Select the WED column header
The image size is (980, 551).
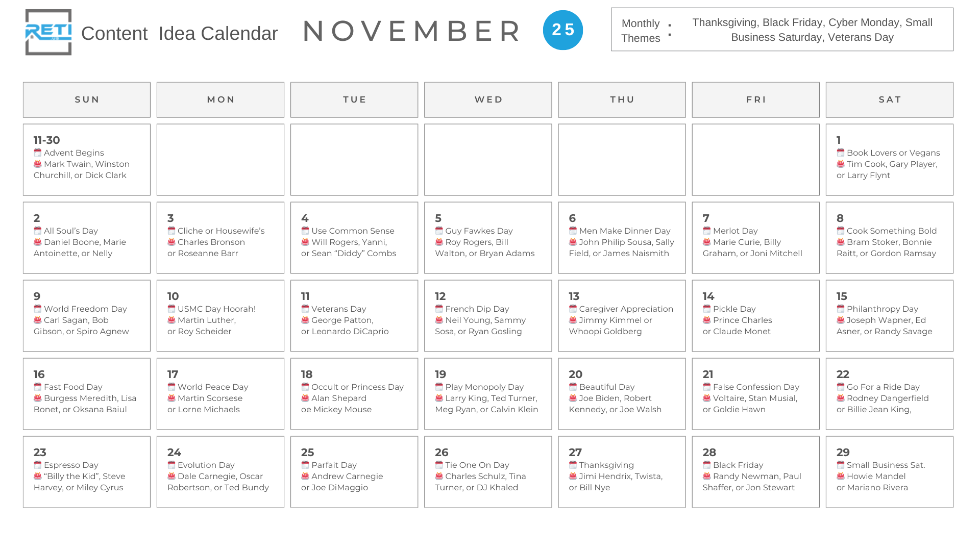pos(488,100)
